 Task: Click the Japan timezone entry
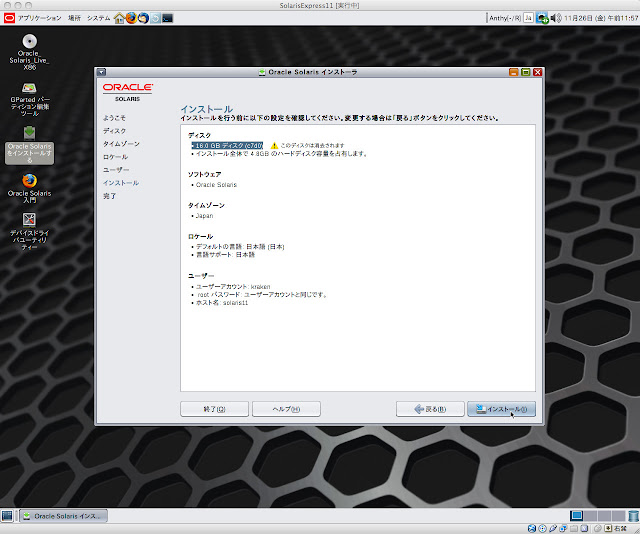pyautogui.click(x=204, y=216)
